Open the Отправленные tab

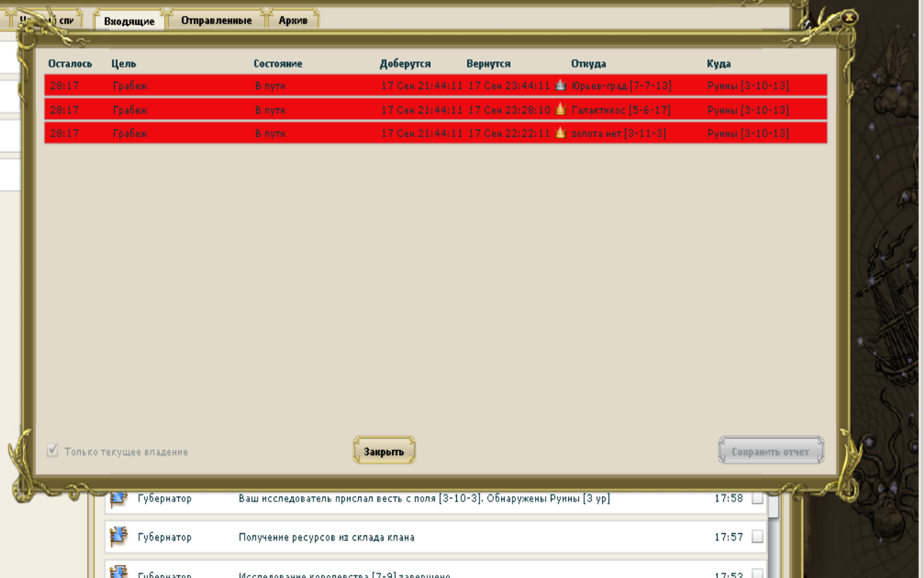216,20
